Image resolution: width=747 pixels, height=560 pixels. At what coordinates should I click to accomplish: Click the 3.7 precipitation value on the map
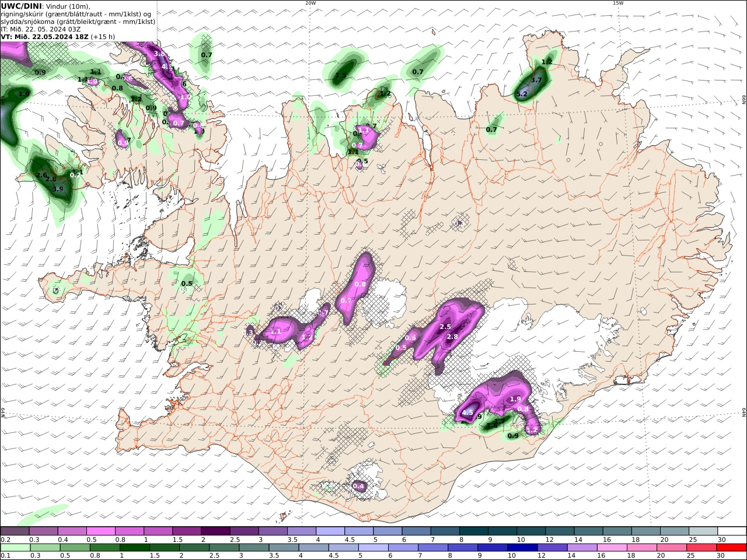point(537,80)
